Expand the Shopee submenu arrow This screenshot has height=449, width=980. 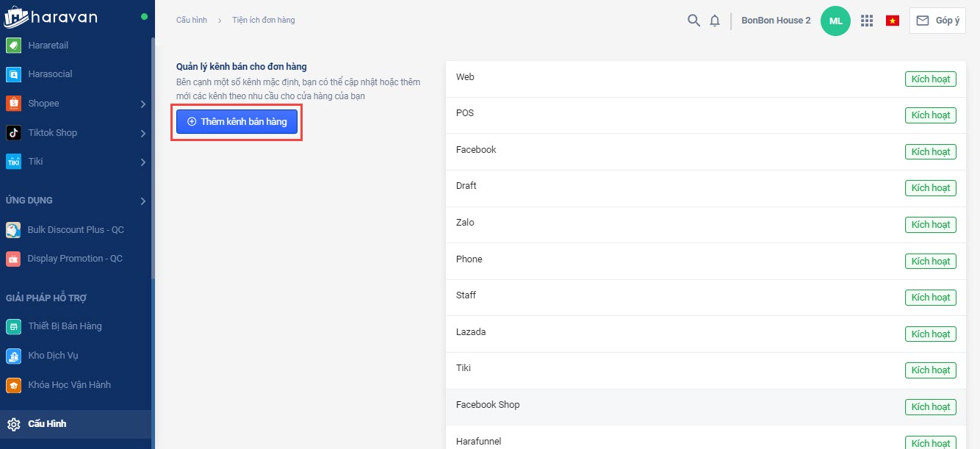tap(143, 104)
